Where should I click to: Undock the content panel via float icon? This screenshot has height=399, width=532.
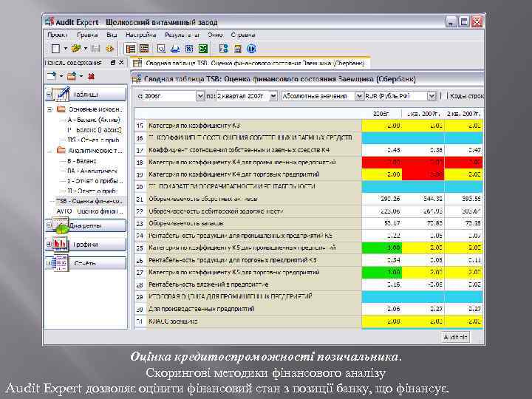point(113,62)
